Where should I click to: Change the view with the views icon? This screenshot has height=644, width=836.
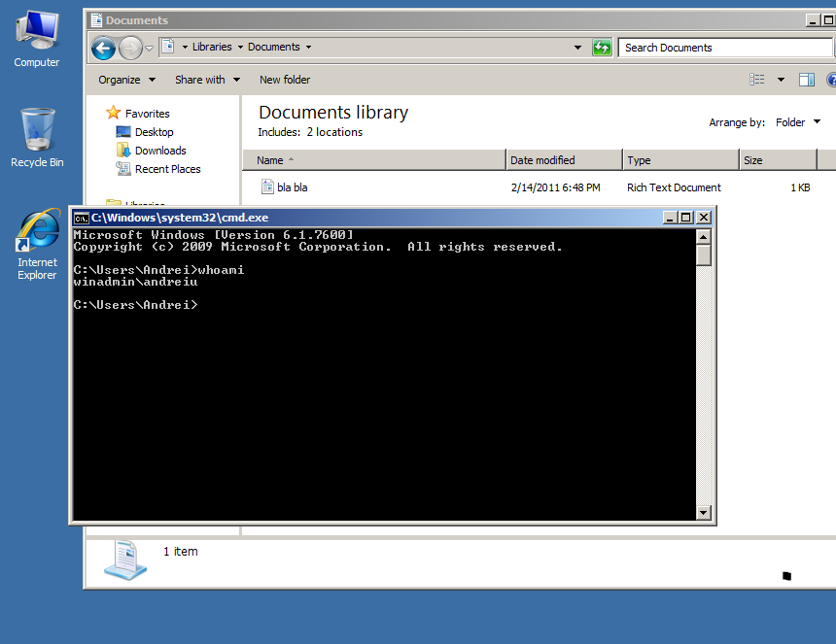coord(756,80)
